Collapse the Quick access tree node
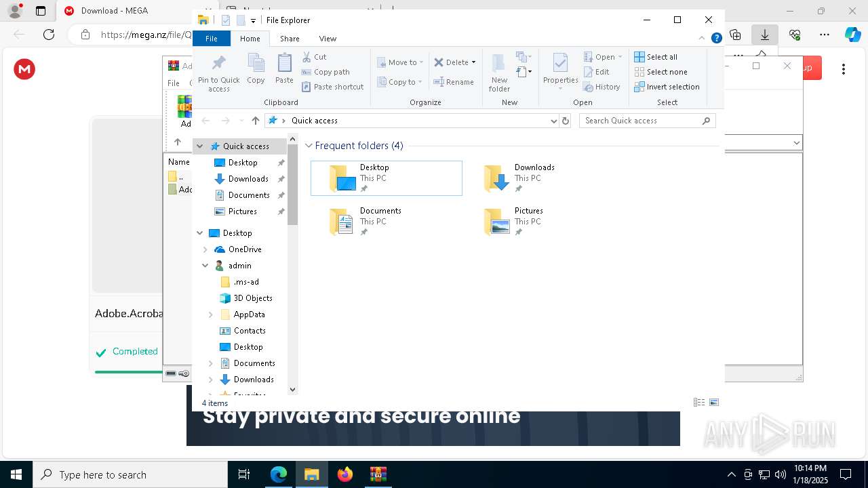Screen dimensions: 868x488 point(200,146)
